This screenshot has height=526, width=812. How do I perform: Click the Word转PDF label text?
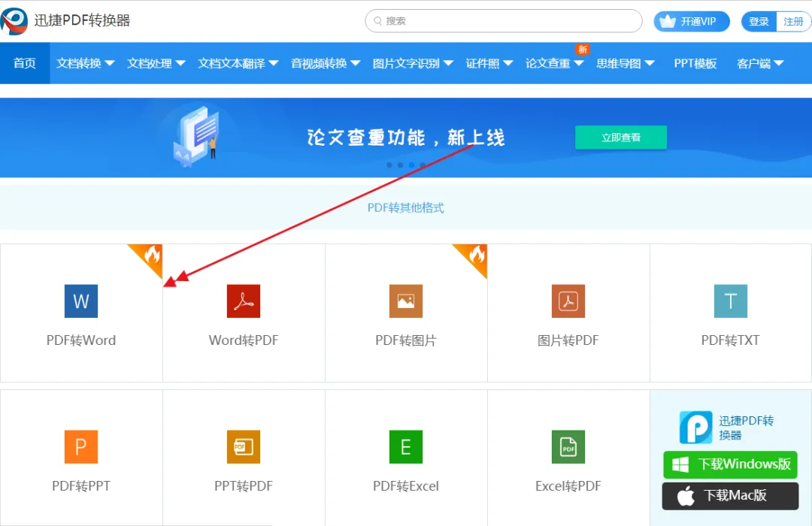[244, 340]
